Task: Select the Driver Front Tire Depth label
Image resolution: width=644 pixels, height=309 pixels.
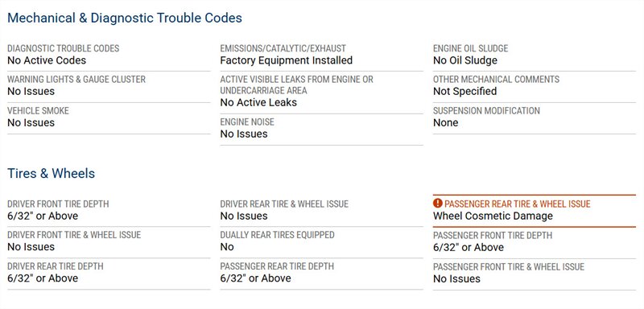Action: pos(58,204)
